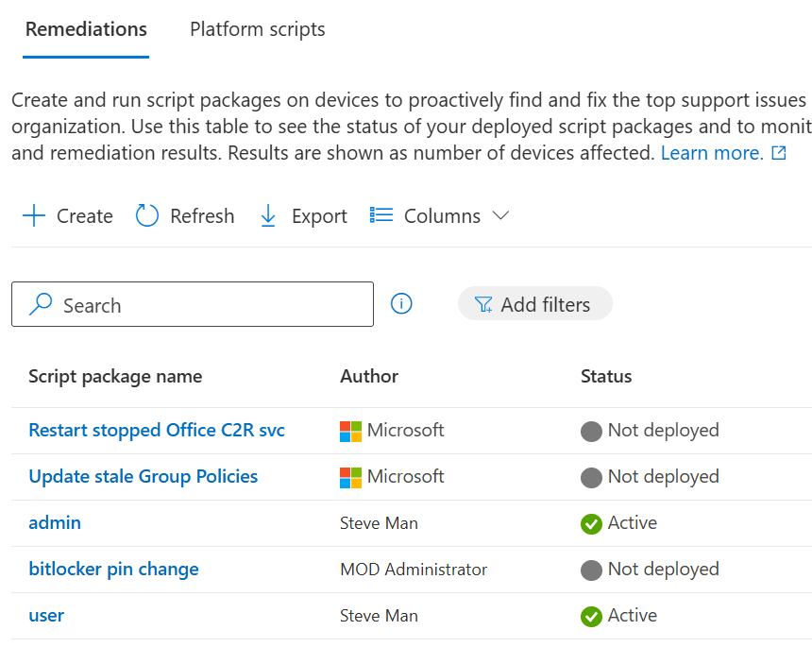The height and width of the screenshot is (647, 812).
Task: Click the Columns list icon
Action: (x=381, y=216)
